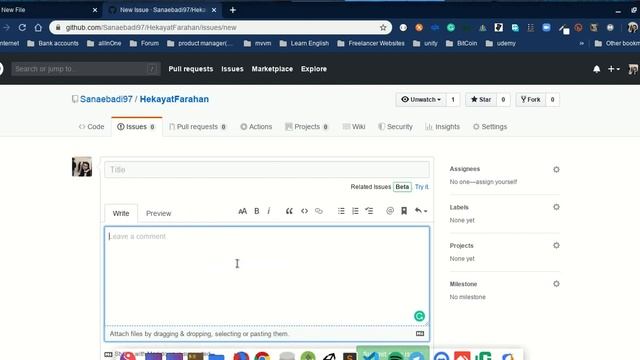Reference an issue with bookmark icon

coord(404,211)
